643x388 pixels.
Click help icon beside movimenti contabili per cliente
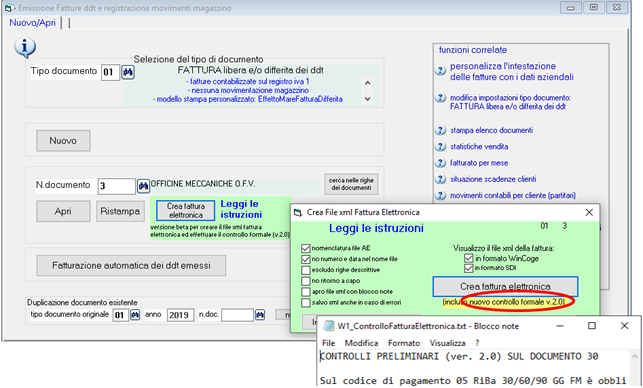pyautogui.click(x=440, y=196)
